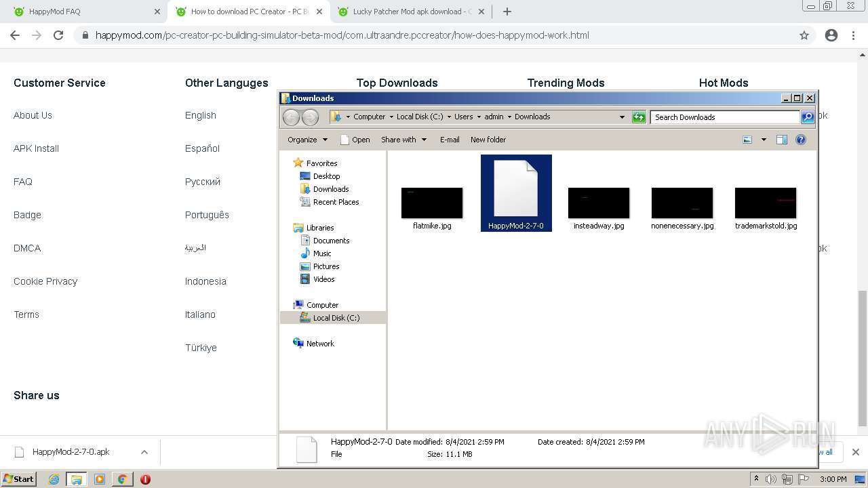Open Cookie Privacy link
This screenshot has width=868, height=488.
click(45, 281)
